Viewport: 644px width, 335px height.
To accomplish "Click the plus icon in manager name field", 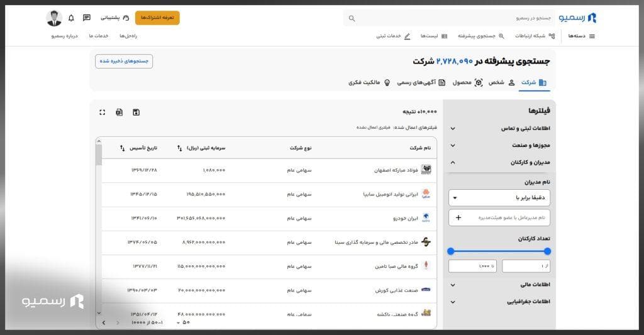I will pos(458,217).
